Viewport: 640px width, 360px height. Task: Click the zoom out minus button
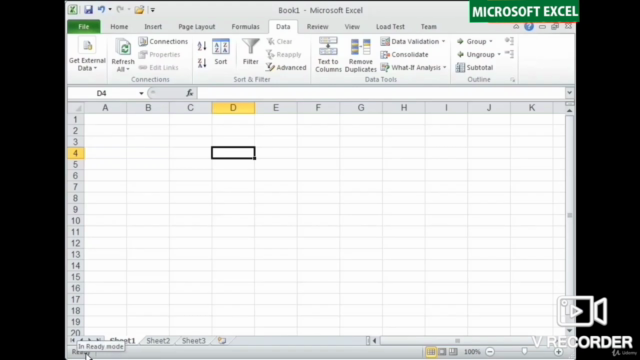point(490,352)
